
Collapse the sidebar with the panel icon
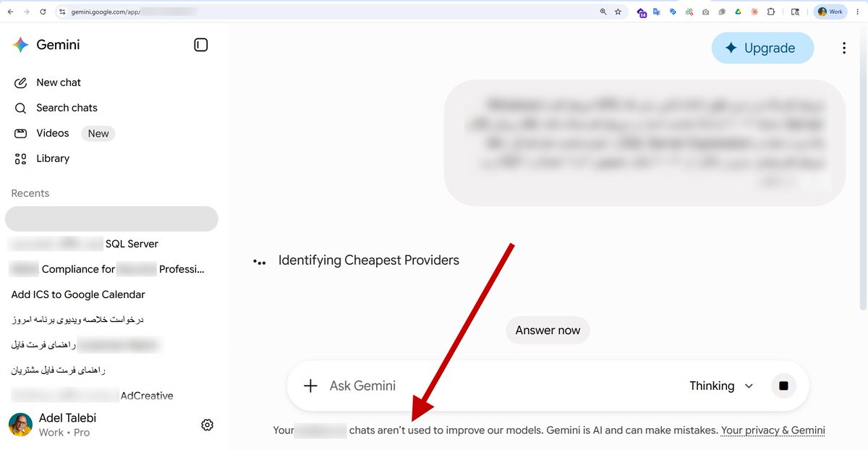coord(201,45)
